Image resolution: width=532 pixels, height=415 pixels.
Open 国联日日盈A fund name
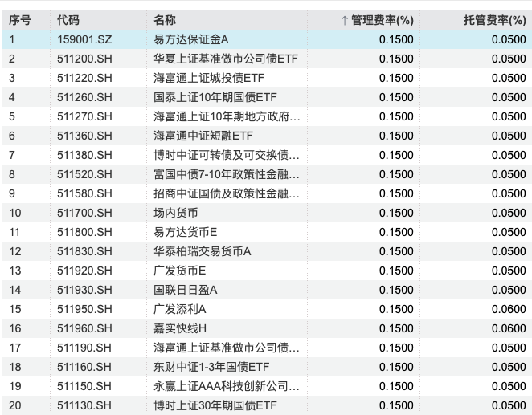(186, 290)
